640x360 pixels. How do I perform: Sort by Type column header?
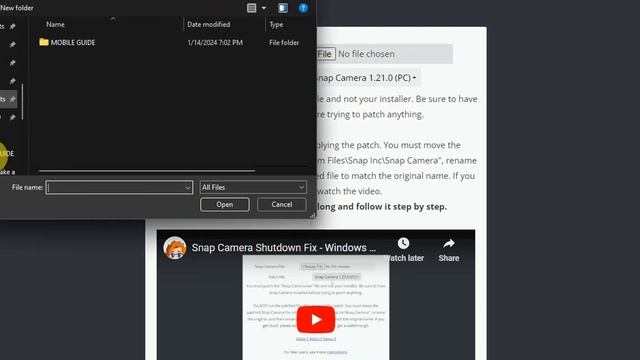(276, 24)
